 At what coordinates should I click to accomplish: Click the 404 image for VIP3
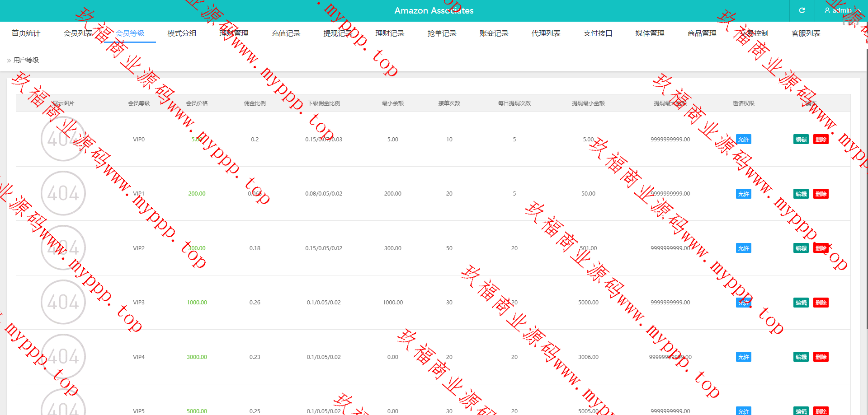click(x=63, y=302)
